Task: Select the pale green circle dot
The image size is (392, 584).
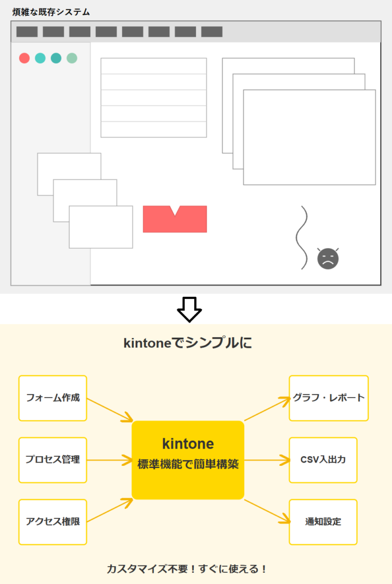Action: [x=72, y=58]
